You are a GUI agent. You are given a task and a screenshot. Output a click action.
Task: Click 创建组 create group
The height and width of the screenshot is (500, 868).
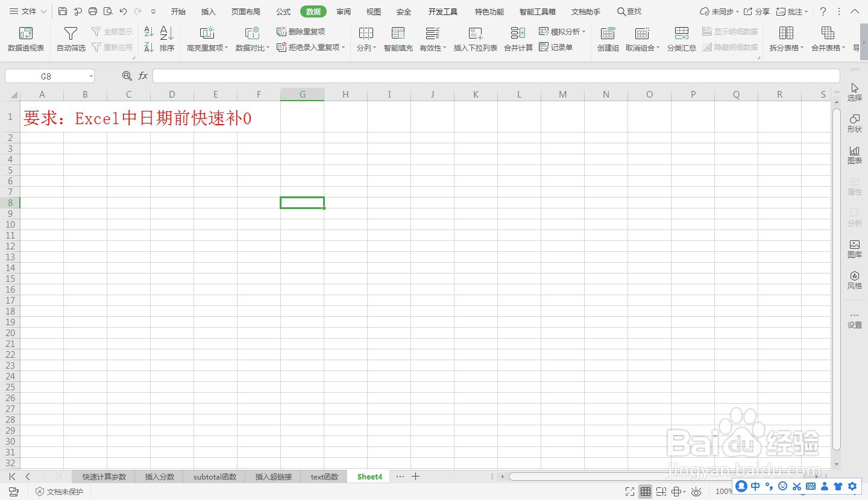click(608, 39)
